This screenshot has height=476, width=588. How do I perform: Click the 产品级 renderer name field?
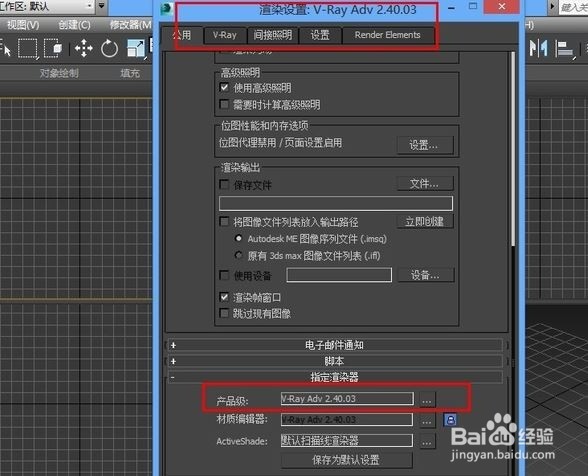click(347, 399)
